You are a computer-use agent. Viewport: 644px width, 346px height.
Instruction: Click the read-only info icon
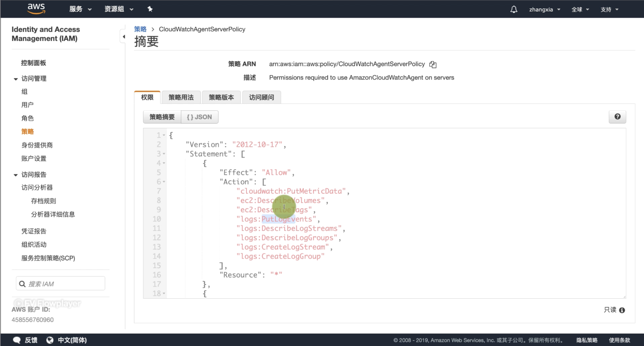coord(622,310)
